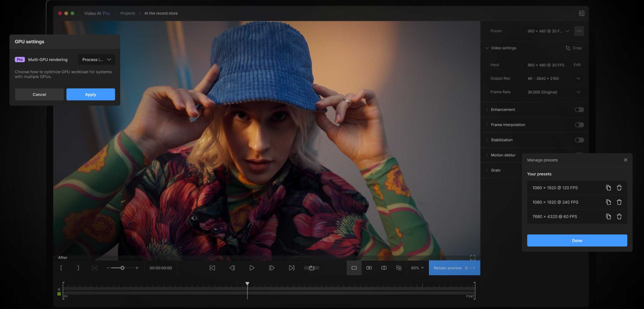Collapse the Video settings section
Image resolution: width=644 pixels, height=309 pixels.
point(487,48)
